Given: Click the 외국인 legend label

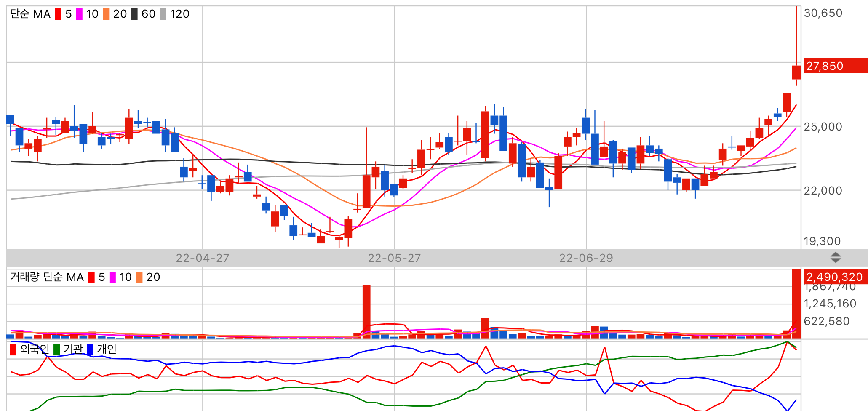Looking at the screenshot, I should tap(35, 349).
